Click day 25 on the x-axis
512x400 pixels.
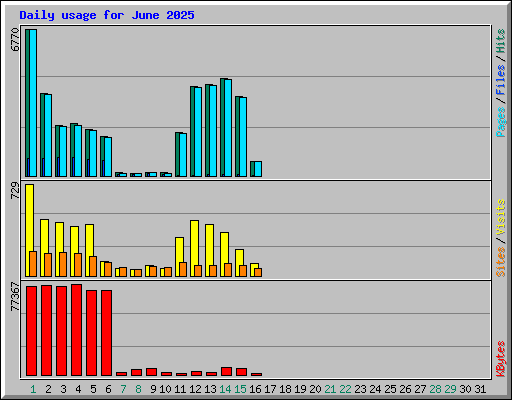390,389
